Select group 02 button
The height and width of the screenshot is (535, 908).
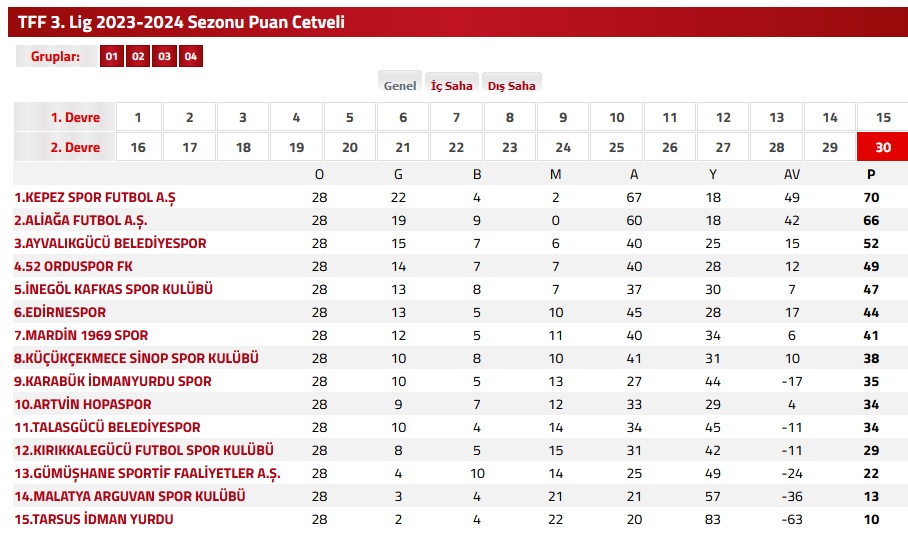(x=138, y=56)
